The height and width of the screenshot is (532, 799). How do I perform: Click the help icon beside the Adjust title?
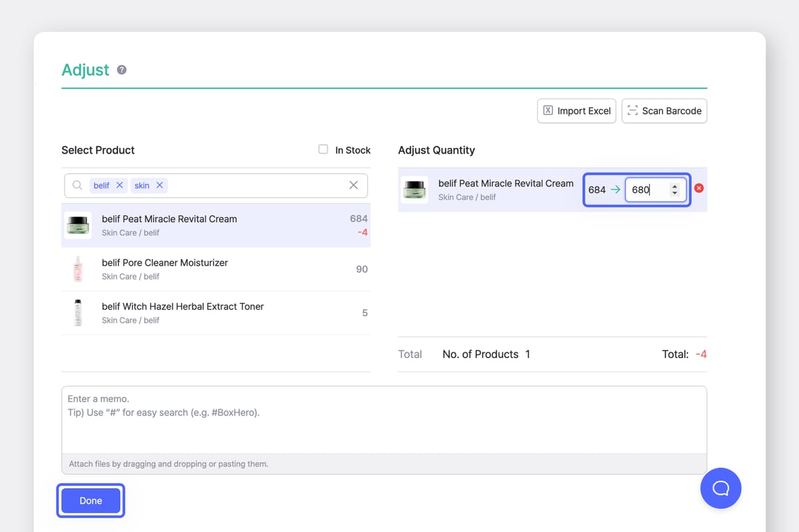[x=121, y=69]
